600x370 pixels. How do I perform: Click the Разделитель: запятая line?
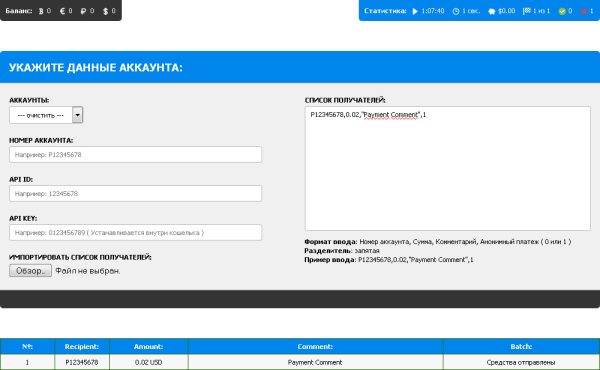(342, 251)
